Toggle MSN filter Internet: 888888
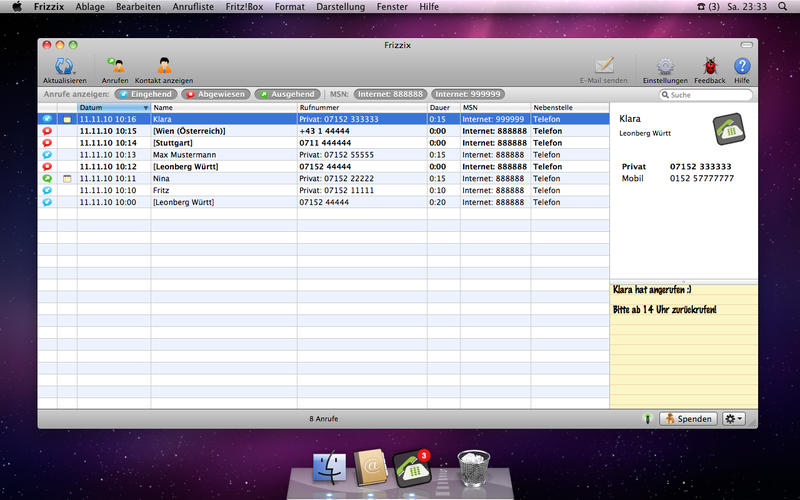The height and width of the screenshot is (500, 800). tap(390, 94)
